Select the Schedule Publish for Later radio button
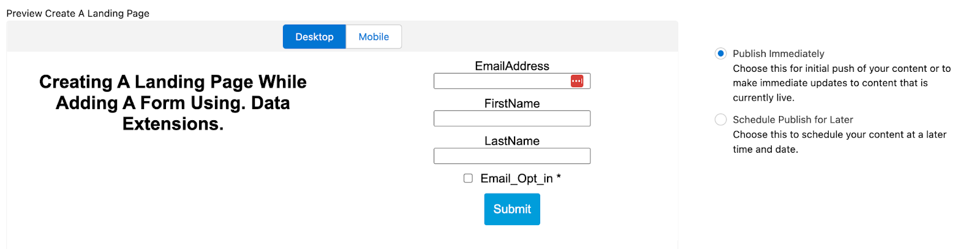 [x=721, y=120]
